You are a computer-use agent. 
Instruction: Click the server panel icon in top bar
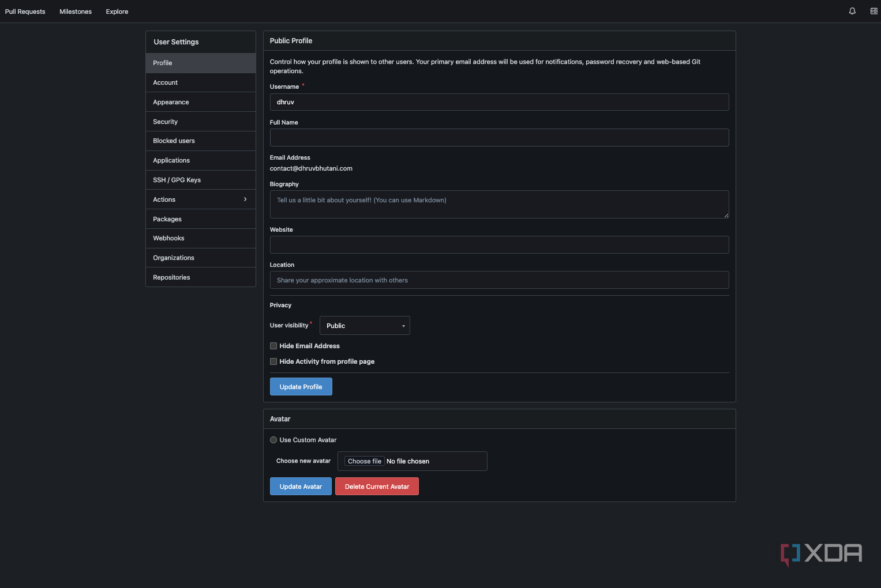click(874, 11)
